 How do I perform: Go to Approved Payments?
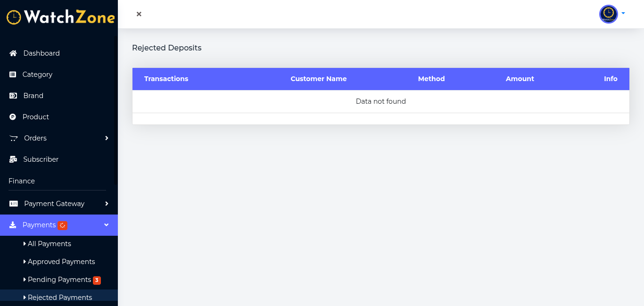[61, 262]
